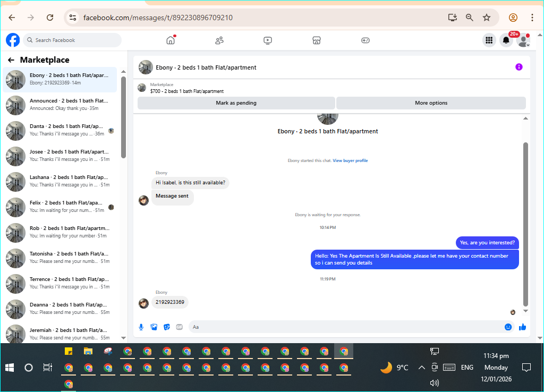Open Task View on taskbar
Screen dimensions: 544x392
click(47, 368)
